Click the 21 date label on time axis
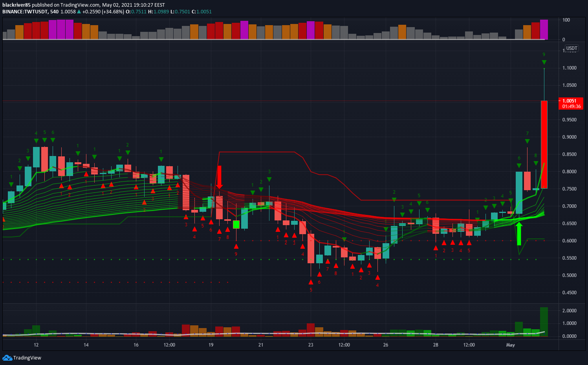Screen dimensions: 588x365 click(261, 345)
